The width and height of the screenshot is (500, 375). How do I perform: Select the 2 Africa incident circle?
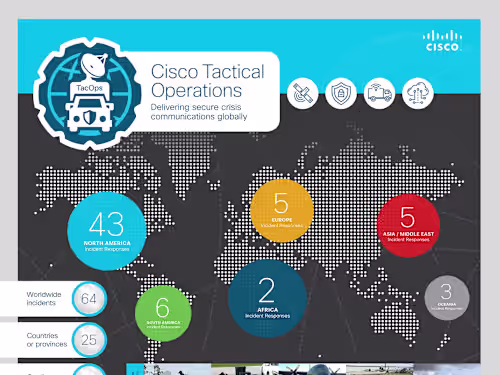[267, 298]
